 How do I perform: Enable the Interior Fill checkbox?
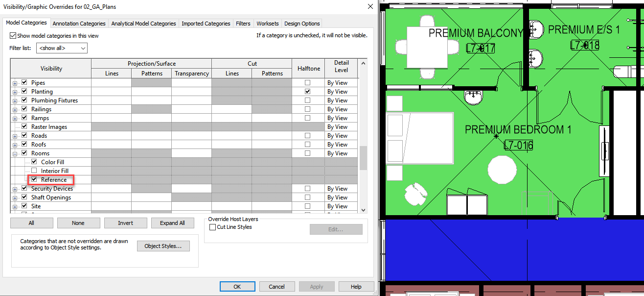click(34, 171)
